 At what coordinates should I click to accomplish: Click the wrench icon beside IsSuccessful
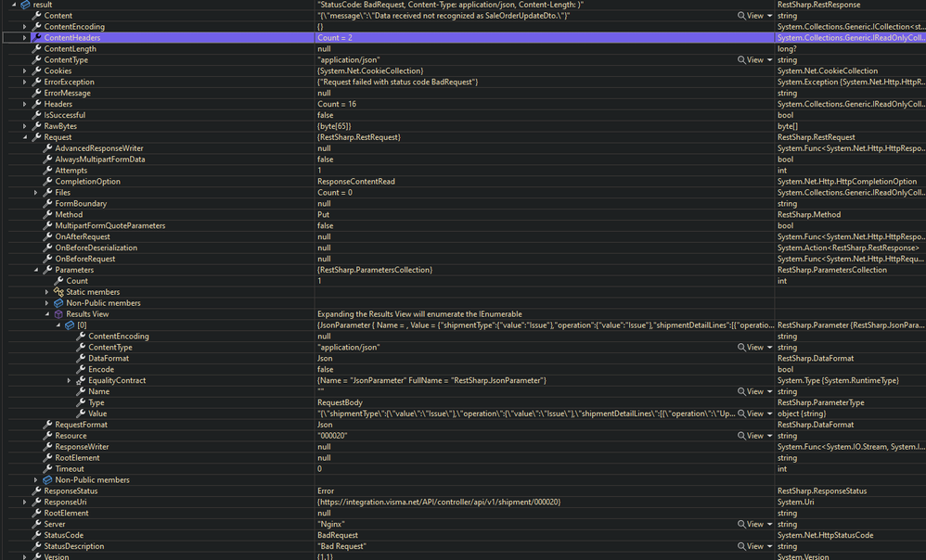(36, 115)
